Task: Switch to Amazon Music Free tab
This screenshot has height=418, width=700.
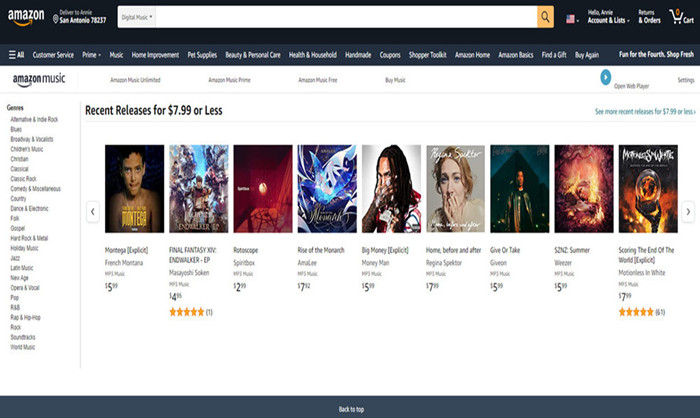Action: tap(318, 80)
